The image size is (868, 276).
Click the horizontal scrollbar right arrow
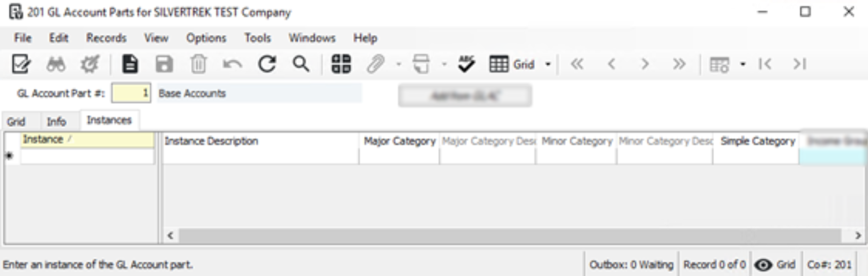(x=858, y=235)
